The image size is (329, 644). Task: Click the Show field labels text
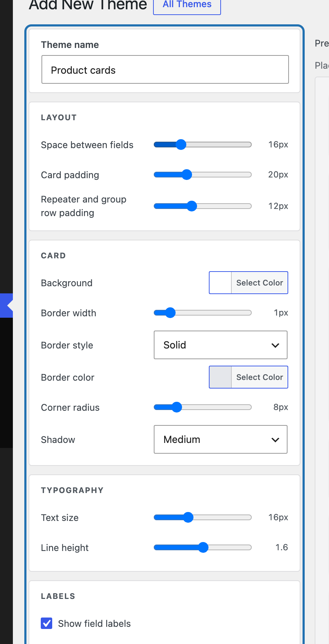pos(94,624)
